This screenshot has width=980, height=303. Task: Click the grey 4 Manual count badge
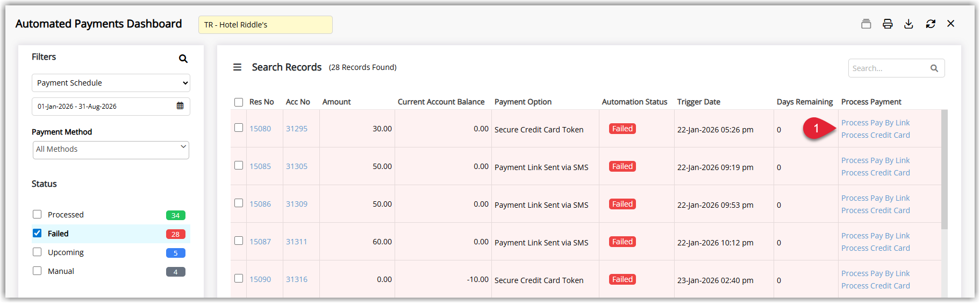coord(176,272)
